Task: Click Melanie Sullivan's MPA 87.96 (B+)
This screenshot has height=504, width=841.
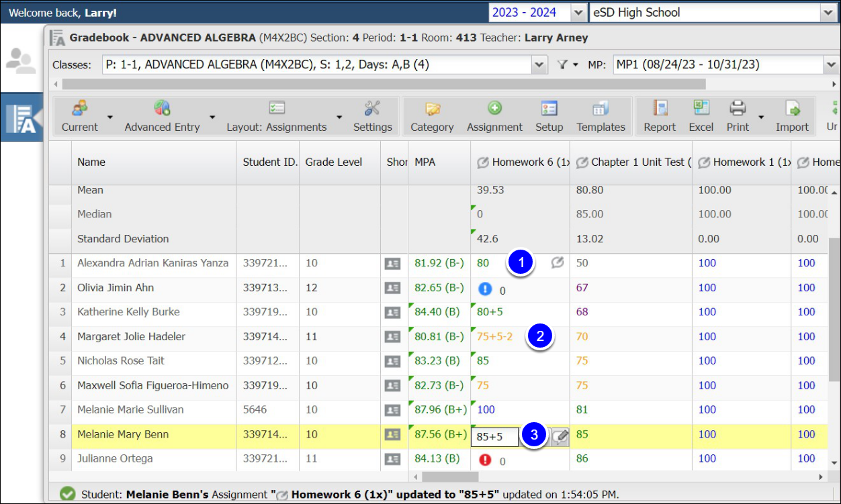Action: point(439,409)
